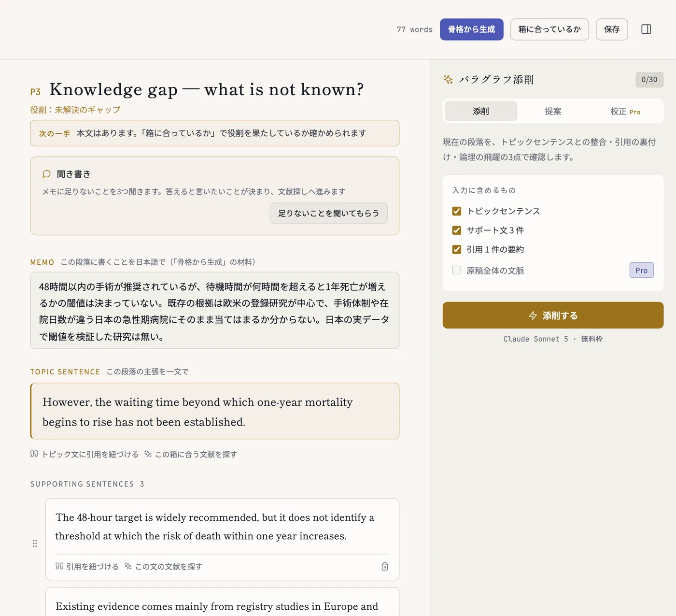Screen dimensions: 676x616
Task: Click the 足りないことを聞いてもらう button
Action: tap(329, 213)
